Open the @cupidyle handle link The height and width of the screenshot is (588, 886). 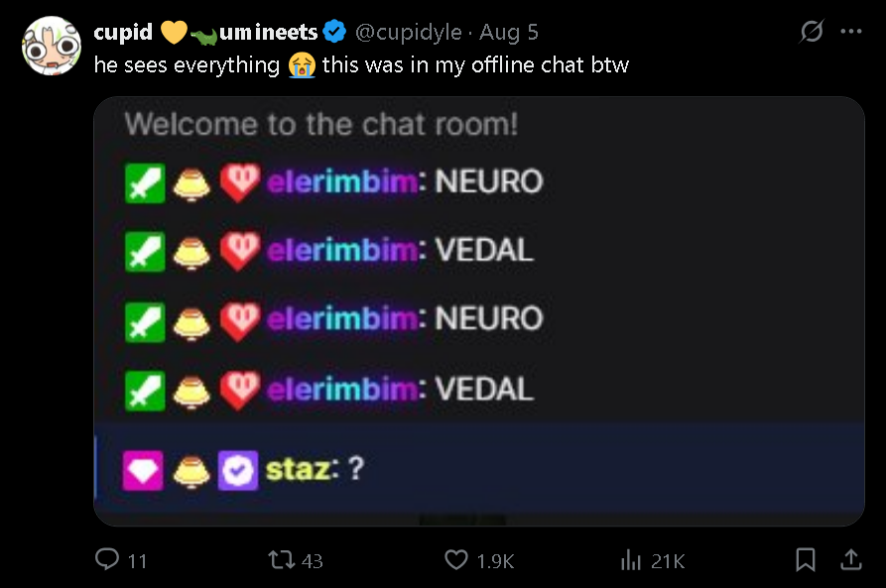408,33
